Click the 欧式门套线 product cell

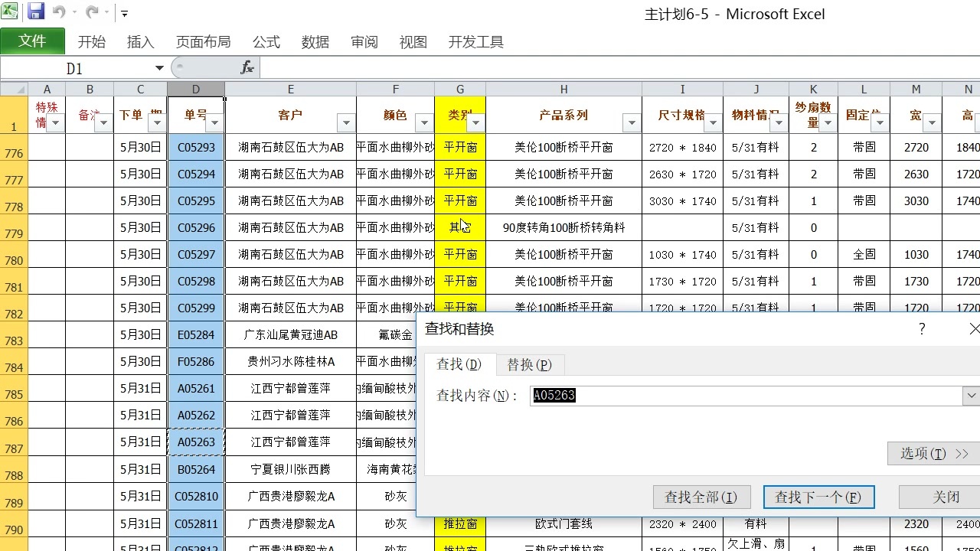[563, 524]
